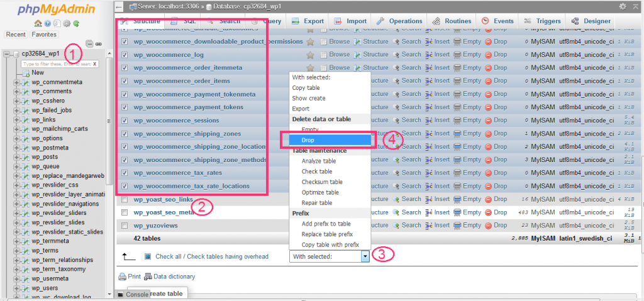Uncheck wp_woocommerce_tax_rates checkbox
The image size is (644, 301).
(x=125, y=173)
